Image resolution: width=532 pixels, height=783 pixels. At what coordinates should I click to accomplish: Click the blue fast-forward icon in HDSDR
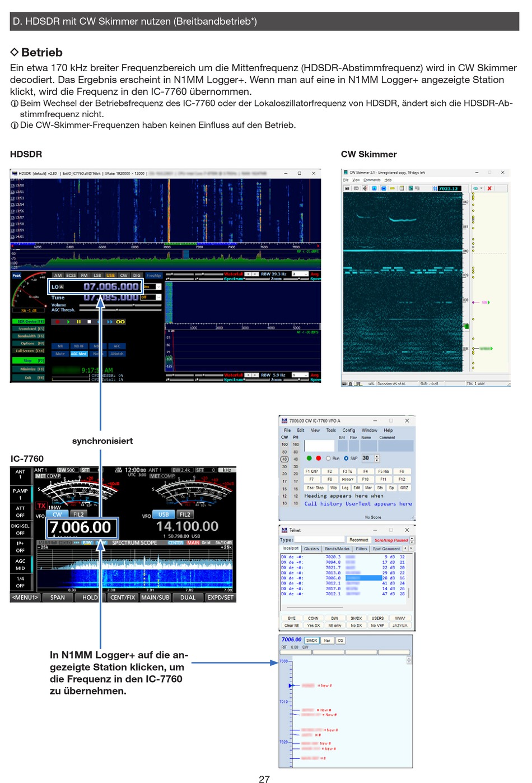[110, 322]
